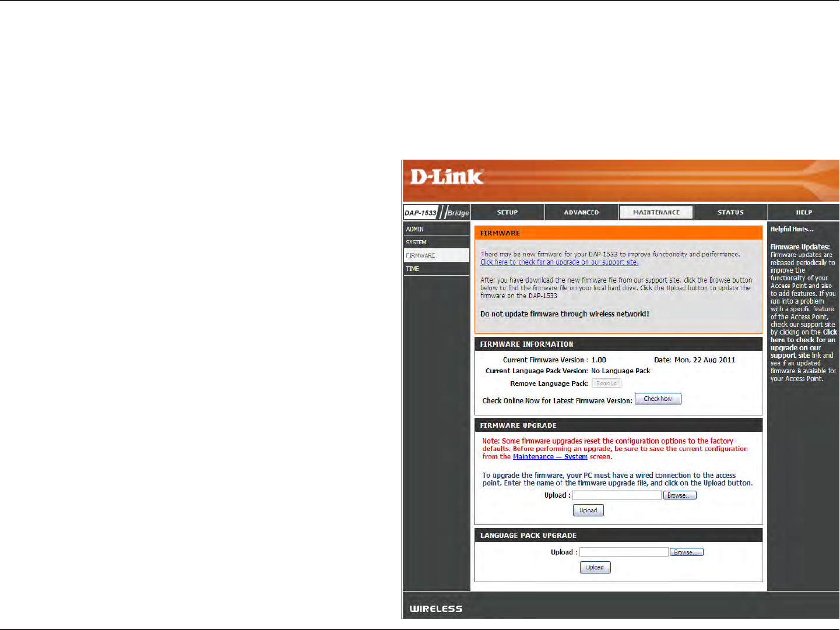Open ADMIN in the sidebar

pyautogui.click(x=436, y=229)
